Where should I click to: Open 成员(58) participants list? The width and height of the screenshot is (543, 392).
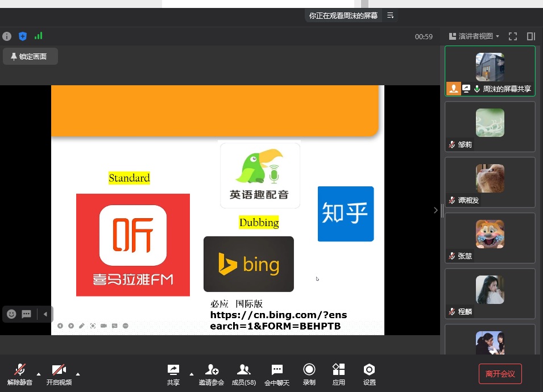pyautogui.click(x=243, y=374)
